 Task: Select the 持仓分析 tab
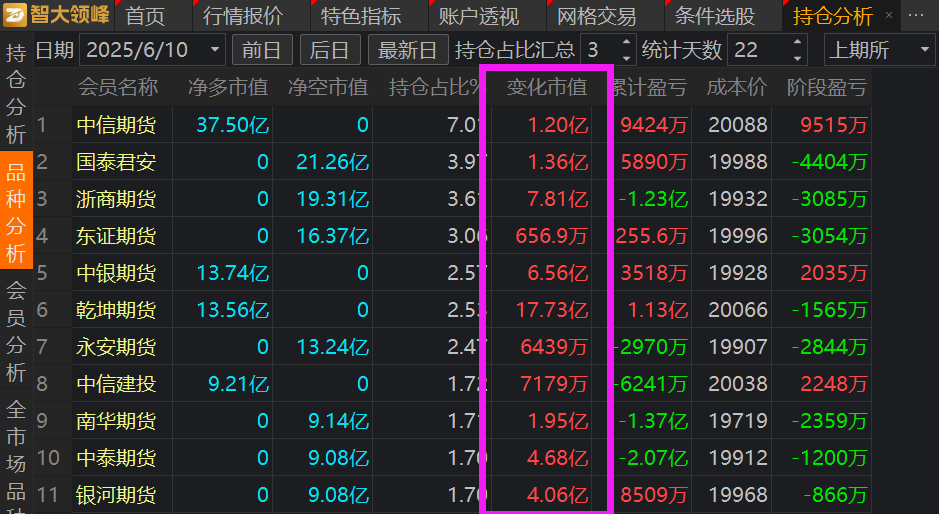pyautogui.click(x=832, y=16)
